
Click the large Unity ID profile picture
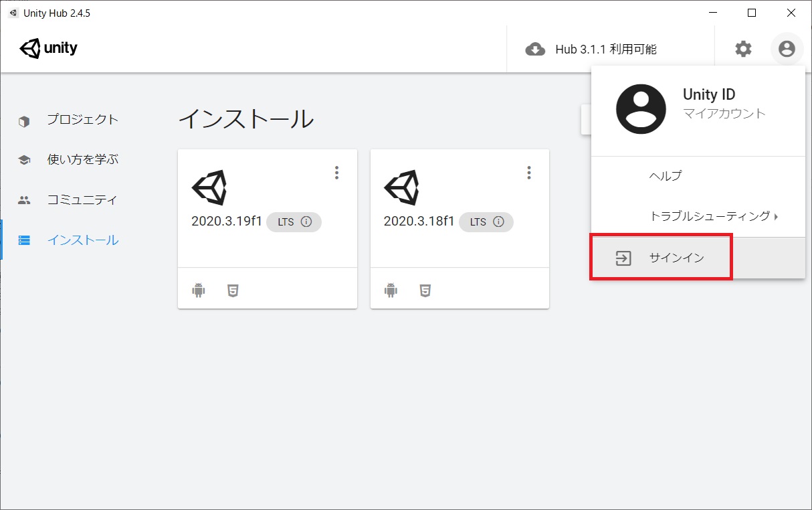click(641, 109)
